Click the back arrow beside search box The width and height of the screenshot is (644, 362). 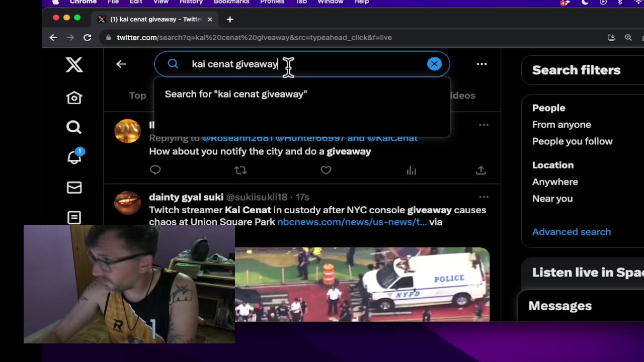pos(121,64)
